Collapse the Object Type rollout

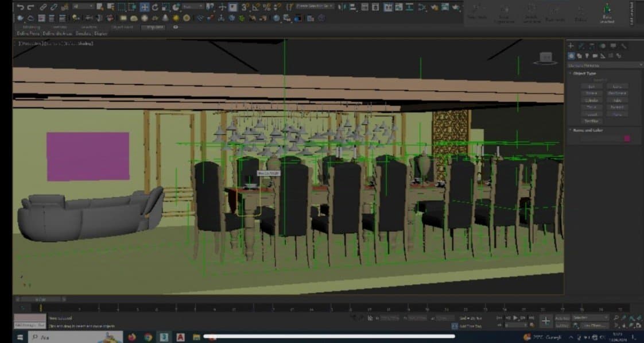coord(584,74)
